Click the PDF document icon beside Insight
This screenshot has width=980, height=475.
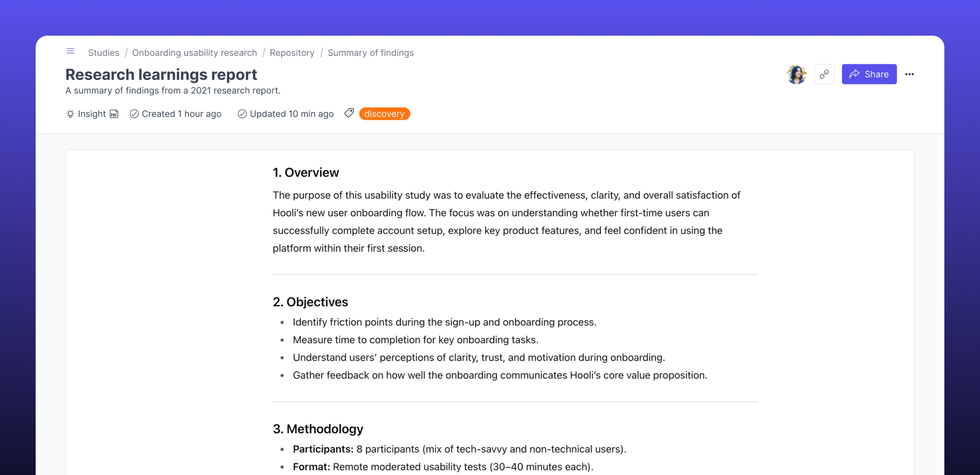point(114,114)
